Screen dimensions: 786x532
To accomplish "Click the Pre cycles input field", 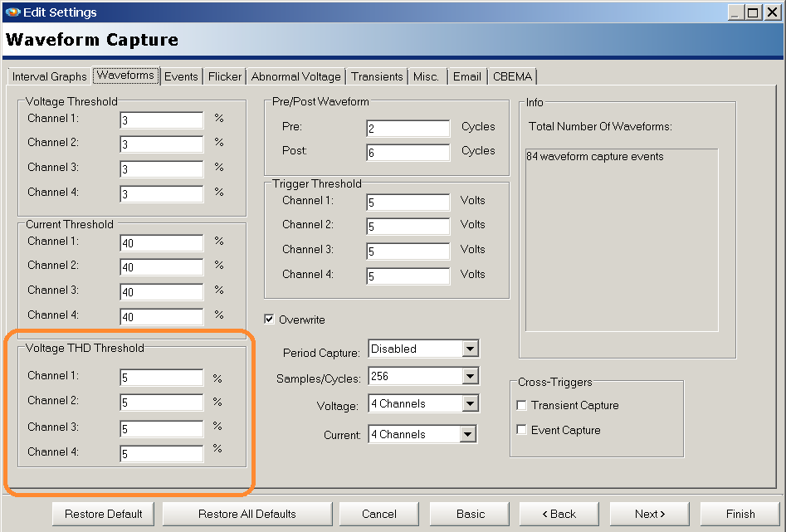I will click(x=408, y=129).
